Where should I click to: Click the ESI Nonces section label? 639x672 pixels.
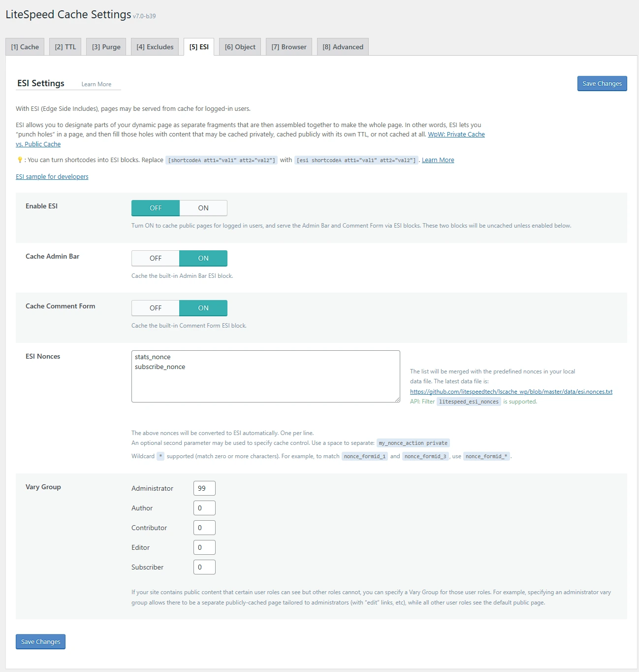tap(43, 356)
